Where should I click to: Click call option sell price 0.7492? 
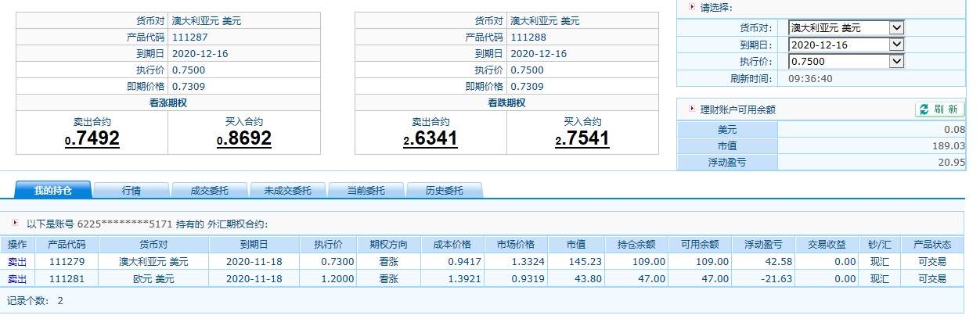click(92, 139)
